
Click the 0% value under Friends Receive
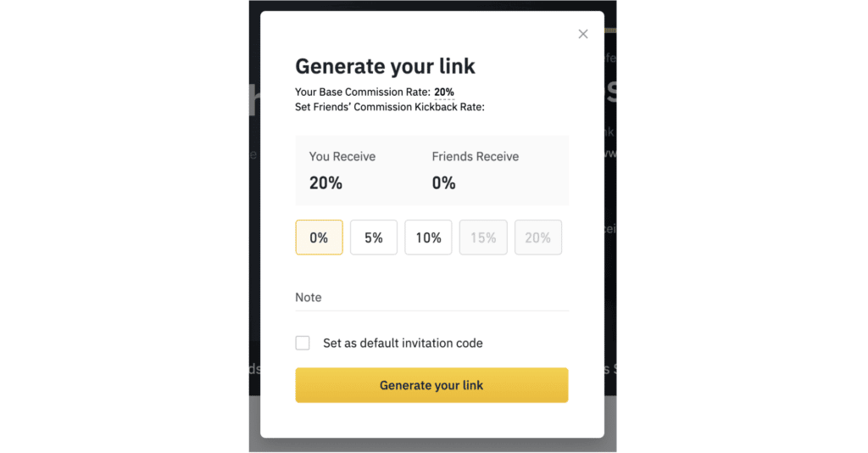click(x=443, y=182)
